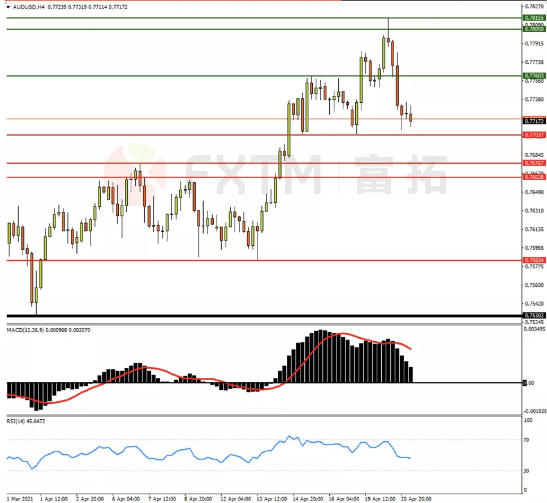Select the red 0.77037 support price tag
Image resolution: width=547 pixels, height=503 pixels.
[534, 135]
